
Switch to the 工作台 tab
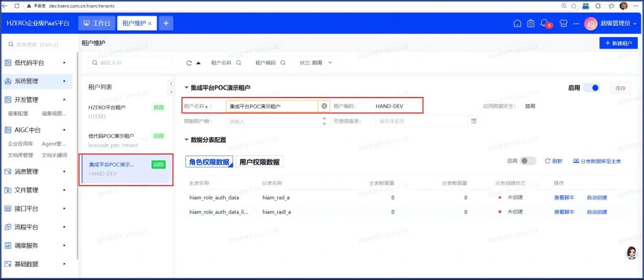click(97, 23)
